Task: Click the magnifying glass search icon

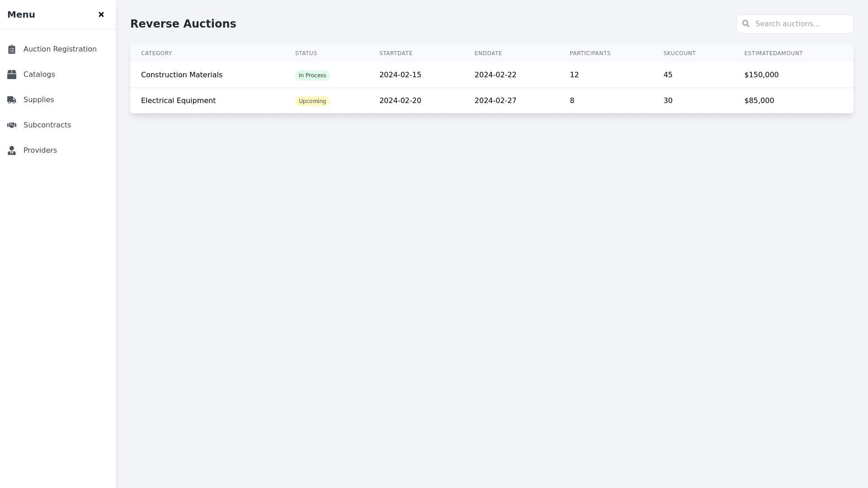Action: [746, 23]
